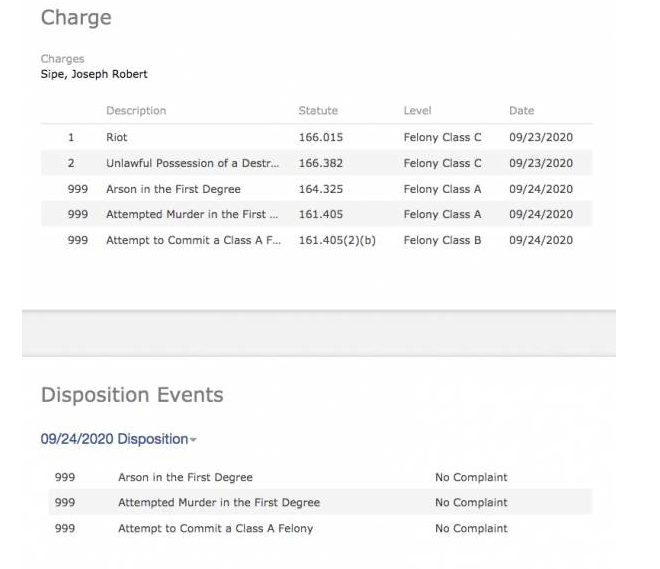The height and width of the screenshot is (569, 660).
Task: Select Arson disposition row with No Complaint
Action: pos(320,477)
